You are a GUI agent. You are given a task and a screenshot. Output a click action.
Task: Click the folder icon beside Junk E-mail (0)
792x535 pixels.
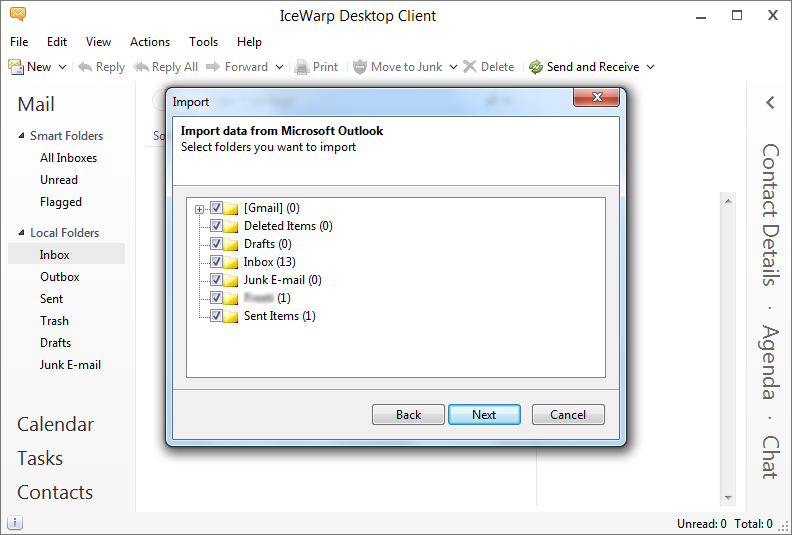pos(230,280)
